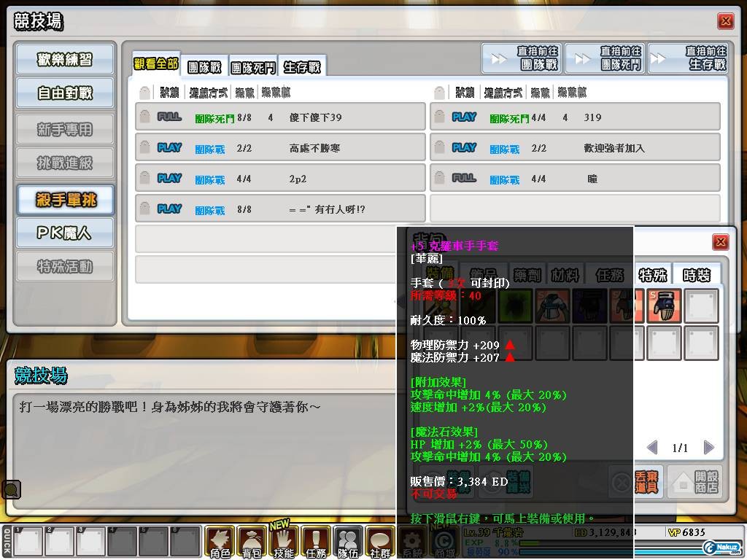The image size is (747, 560).
Task: Close the inventory window
Action: coord(720,242)
